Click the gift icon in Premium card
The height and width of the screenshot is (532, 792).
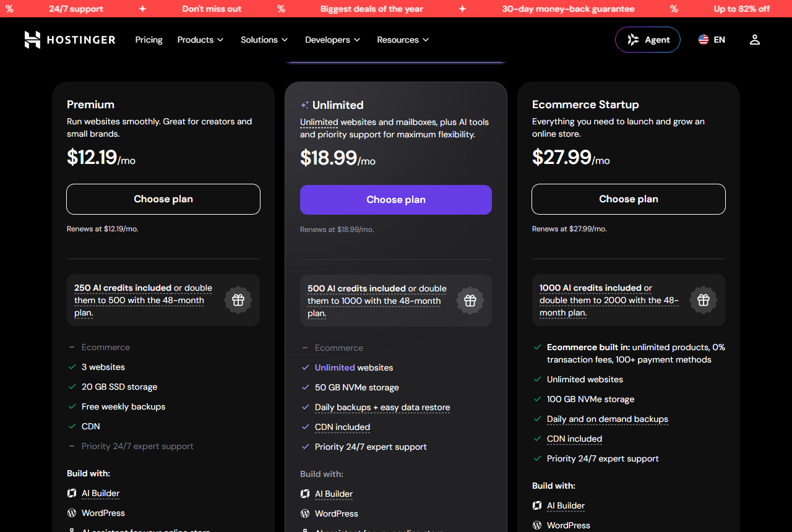[238, 300]
